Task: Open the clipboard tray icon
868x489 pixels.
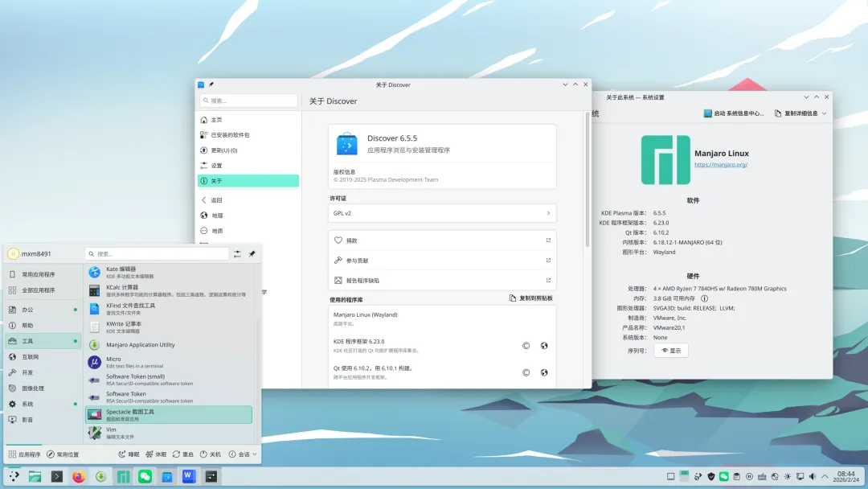Action: (x=736, y=476)
